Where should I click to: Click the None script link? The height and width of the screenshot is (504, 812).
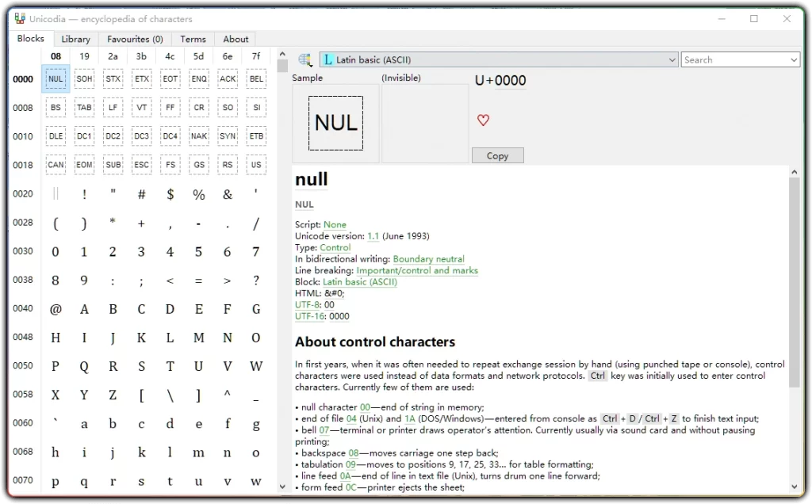click(335, 224)
